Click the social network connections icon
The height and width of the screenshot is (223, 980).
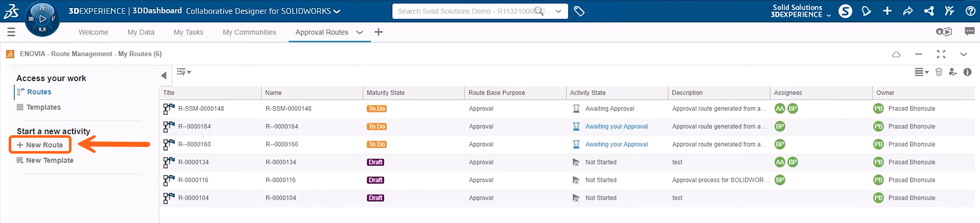(x=929, y=11)
